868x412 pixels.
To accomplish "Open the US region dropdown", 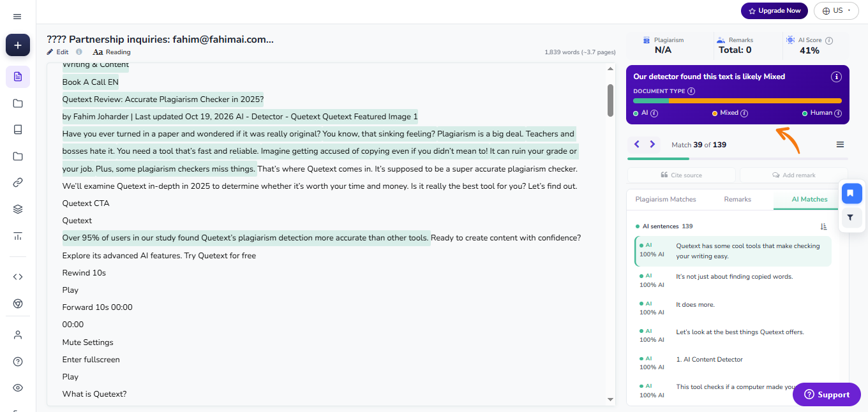I will [x=837, y=11].
